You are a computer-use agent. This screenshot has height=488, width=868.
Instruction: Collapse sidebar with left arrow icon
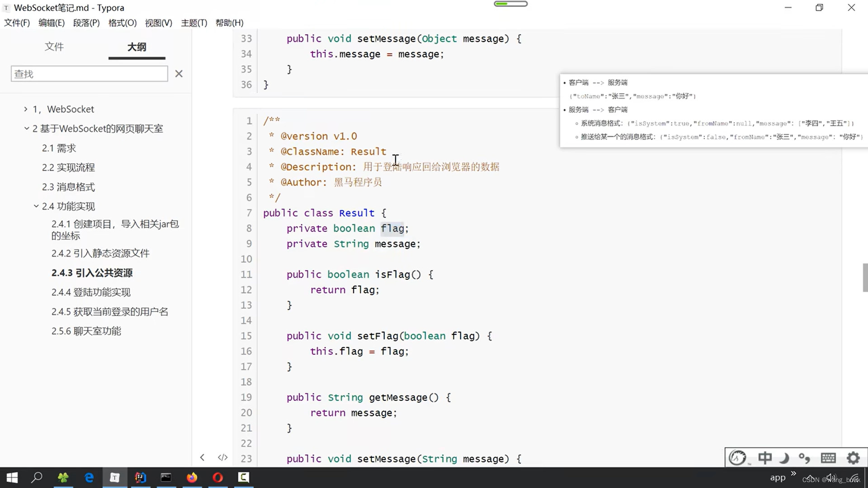202,457
